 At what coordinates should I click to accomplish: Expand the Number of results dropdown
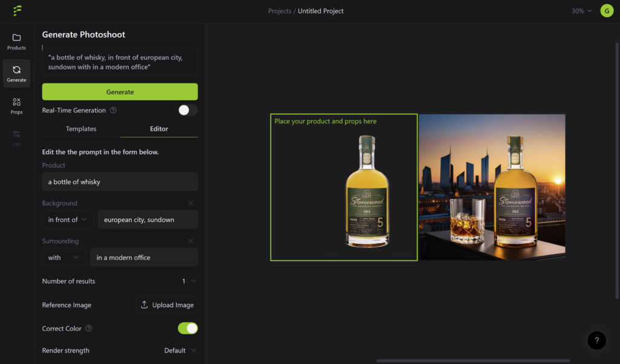pyautogui.click(x=190, y=281)
